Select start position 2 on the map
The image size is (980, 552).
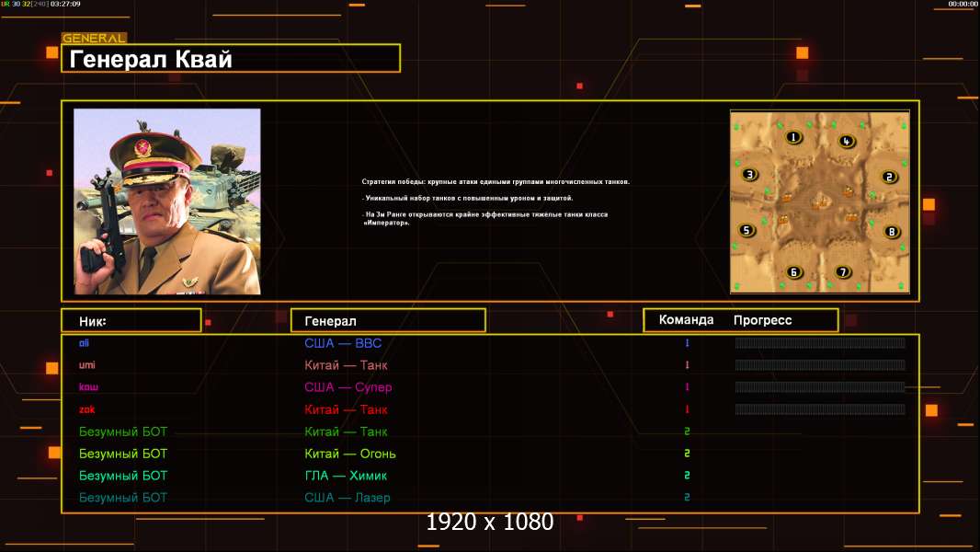[x=889, y=177]
